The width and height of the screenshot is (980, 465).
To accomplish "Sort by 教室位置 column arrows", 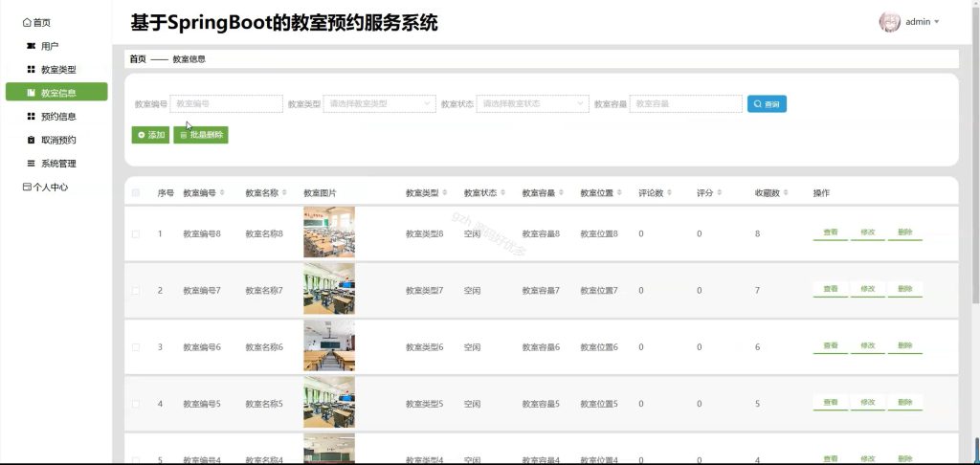I will 619,192.
